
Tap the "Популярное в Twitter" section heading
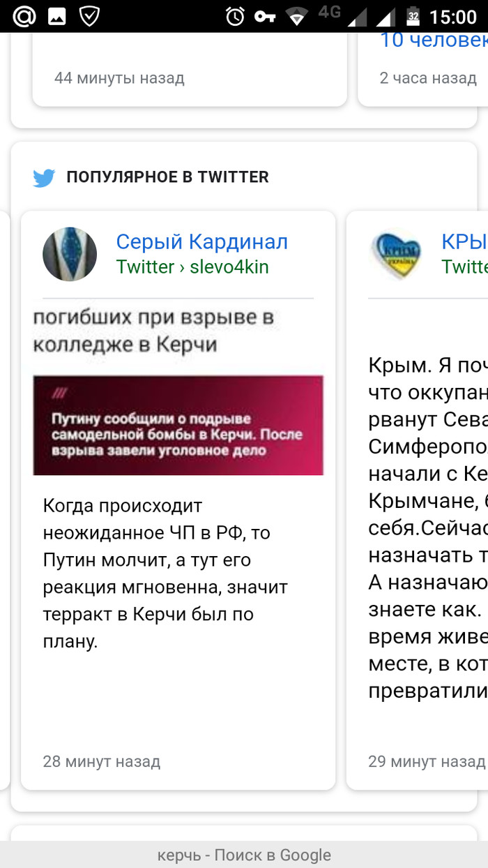[167, 177]
